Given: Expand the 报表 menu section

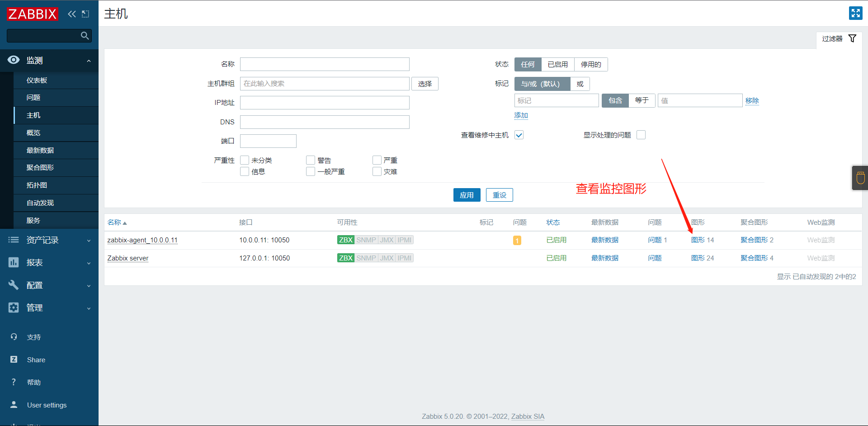Looking at the screenshot, I should [x=89, y=263].
